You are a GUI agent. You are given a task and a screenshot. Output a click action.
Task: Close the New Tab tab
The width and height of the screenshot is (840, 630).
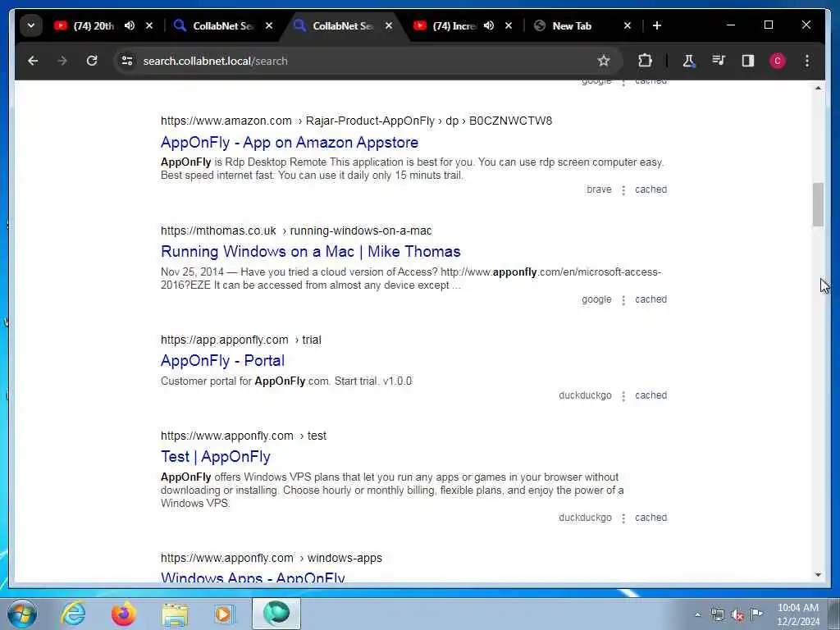point(628,25)
